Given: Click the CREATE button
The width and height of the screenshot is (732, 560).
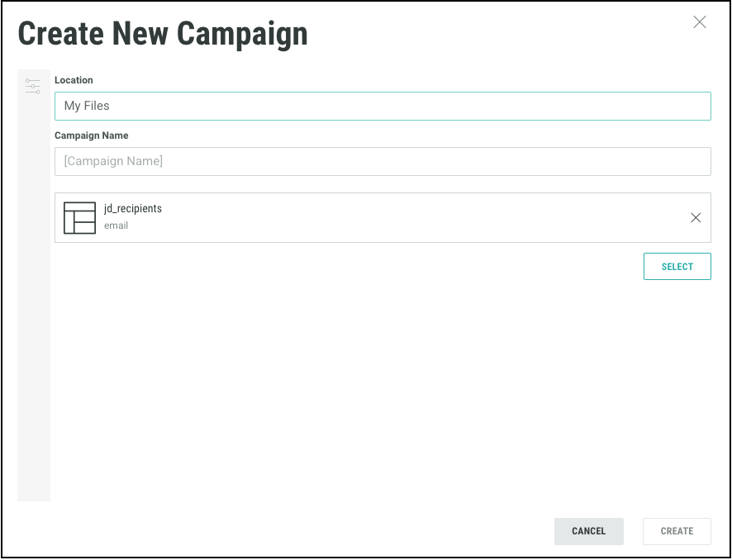Looking at the screenshot, I should tap(677, 531).
